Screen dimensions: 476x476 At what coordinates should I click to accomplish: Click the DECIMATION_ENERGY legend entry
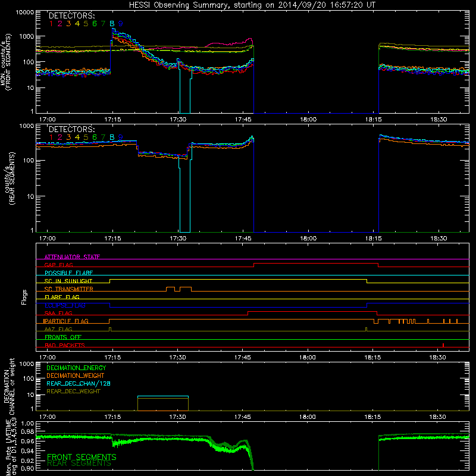click(x=76, y=368)
